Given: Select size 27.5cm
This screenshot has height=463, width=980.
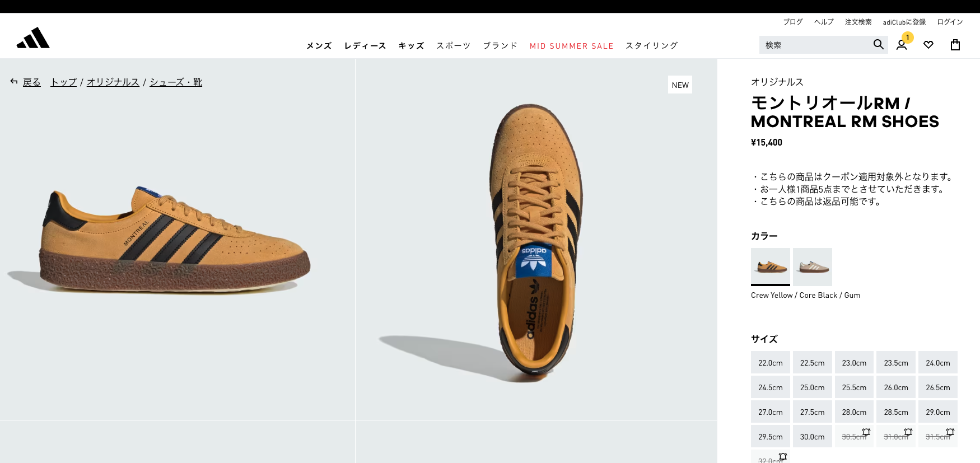Looking at the screenshot, I should (x=813, y=412).
